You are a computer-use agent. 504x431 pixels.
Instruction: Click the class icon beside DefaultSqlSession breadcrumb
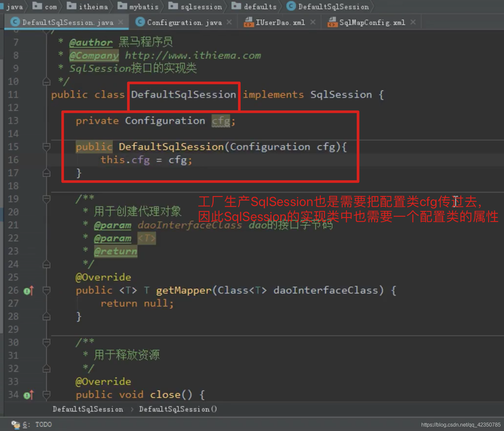(291, 6)
